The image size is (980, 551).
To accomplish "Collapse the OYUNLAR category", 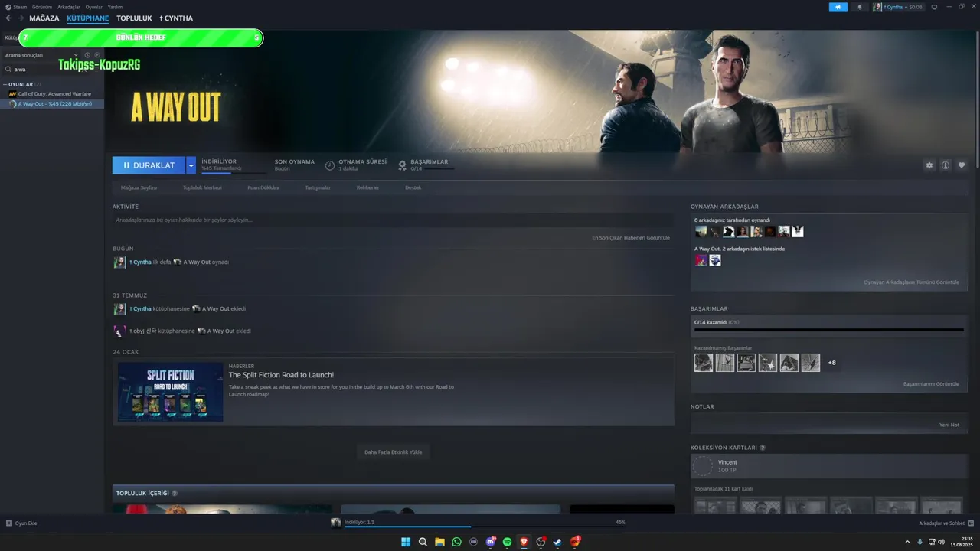I will tap(5, 84).
